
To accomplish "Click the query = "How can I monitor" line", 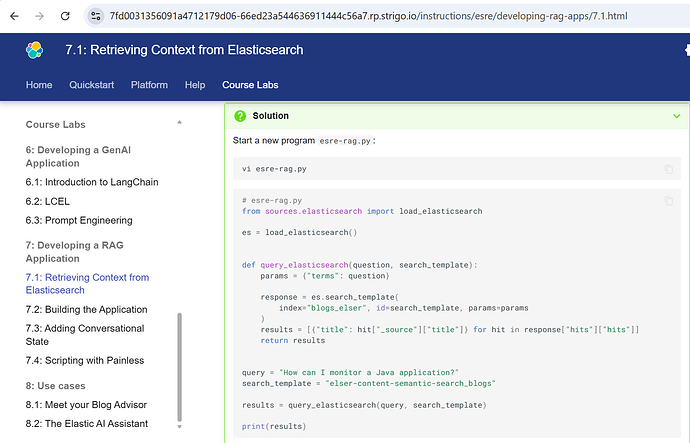I will coord(350,373).
